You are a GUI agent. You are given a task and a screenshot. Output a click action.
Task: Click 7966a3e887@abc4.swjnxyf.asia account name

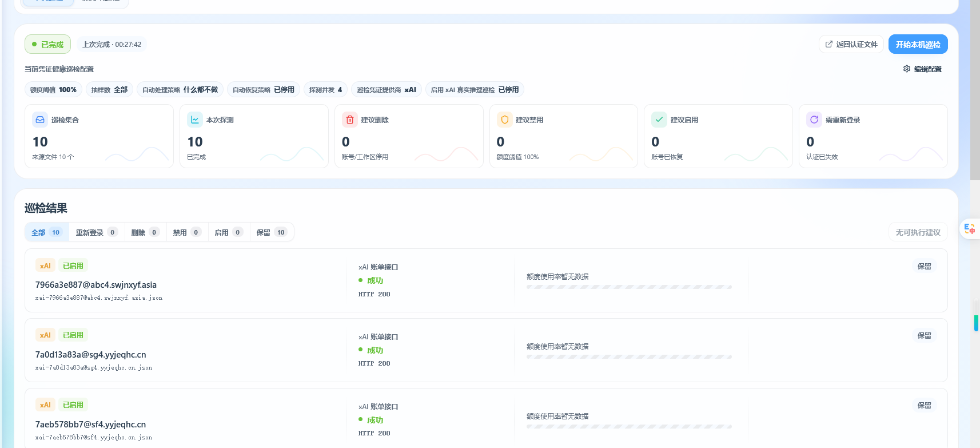click(x=96, y=285)
